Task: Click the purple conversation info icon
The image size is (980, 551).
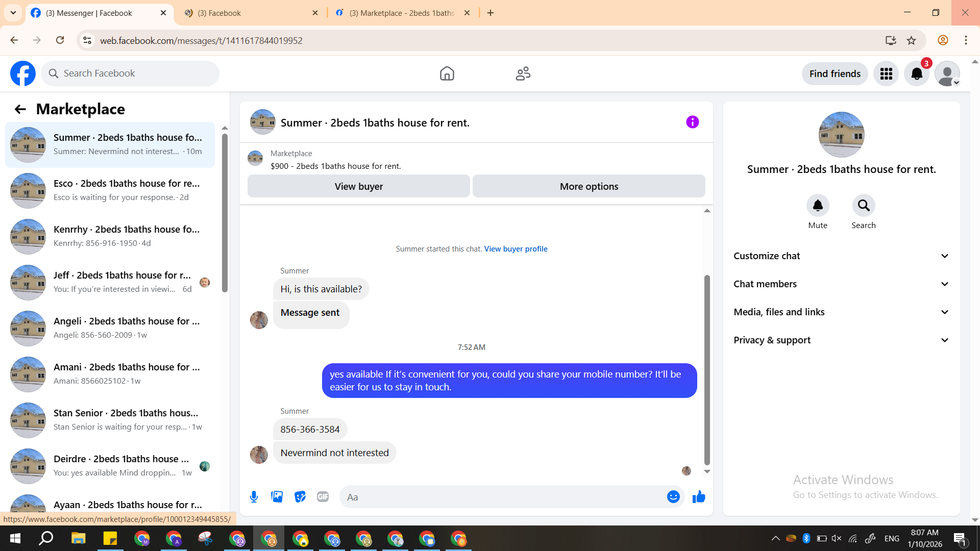Action: coord(692,122)
